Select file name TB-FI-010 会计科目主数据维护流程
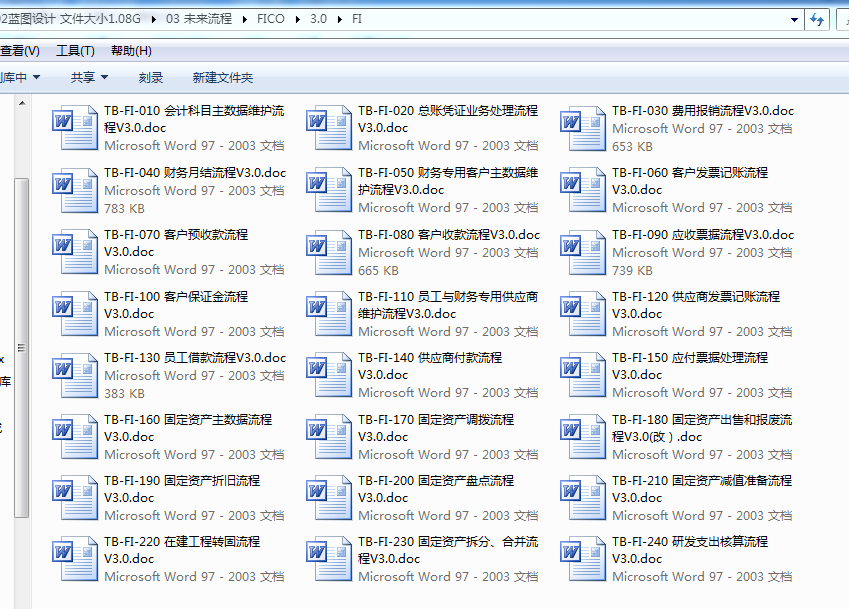 click(194, 119)
